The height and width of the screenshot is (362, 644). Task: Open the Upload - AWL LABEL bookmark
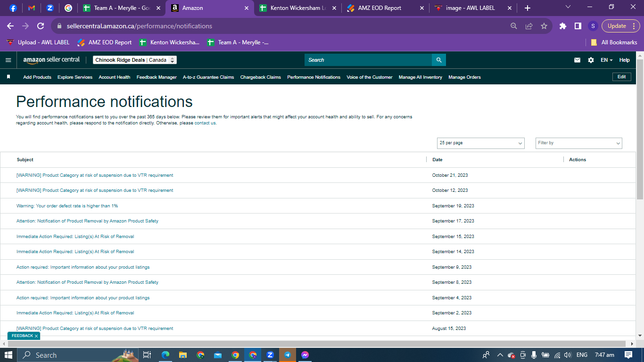point(38,42)
